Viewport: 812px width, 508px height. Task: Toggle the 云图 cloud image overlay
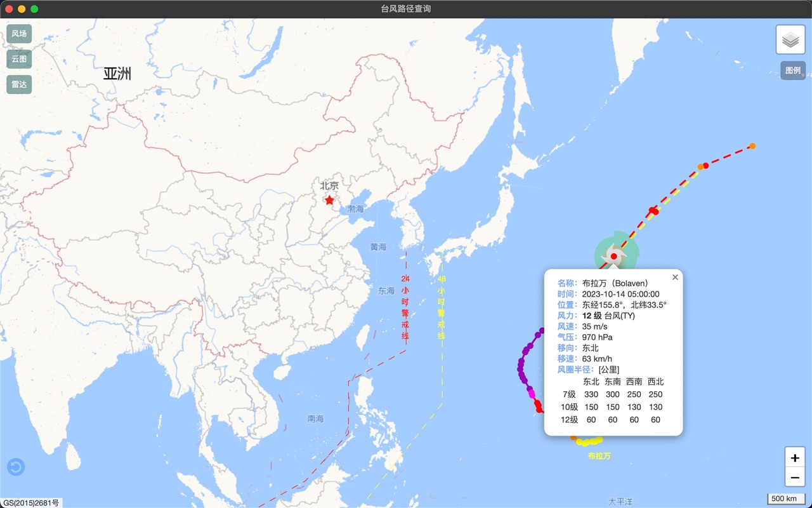click(x=19, y=59)
